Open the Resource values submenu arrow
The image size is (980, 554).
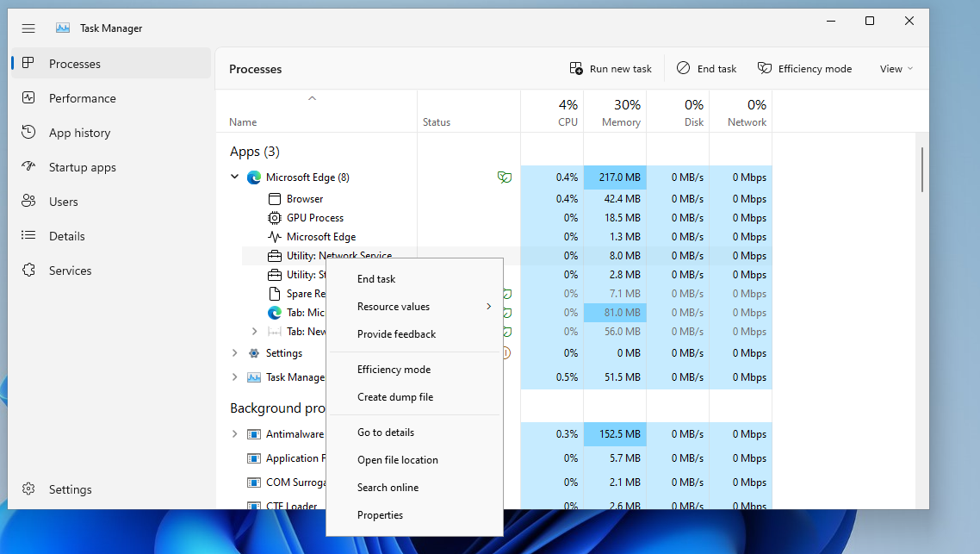[489, 307]
